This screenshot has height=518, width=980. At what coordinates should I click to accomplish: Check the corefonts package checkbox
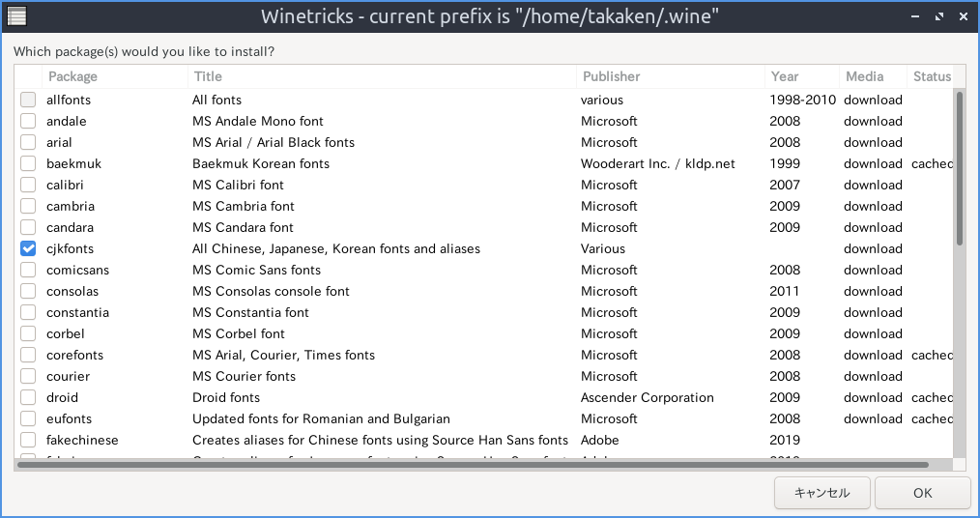pos(28,355)
